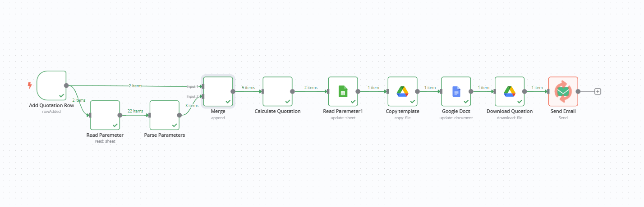Click the read: sheet subtitle

[x=105, y=141]
